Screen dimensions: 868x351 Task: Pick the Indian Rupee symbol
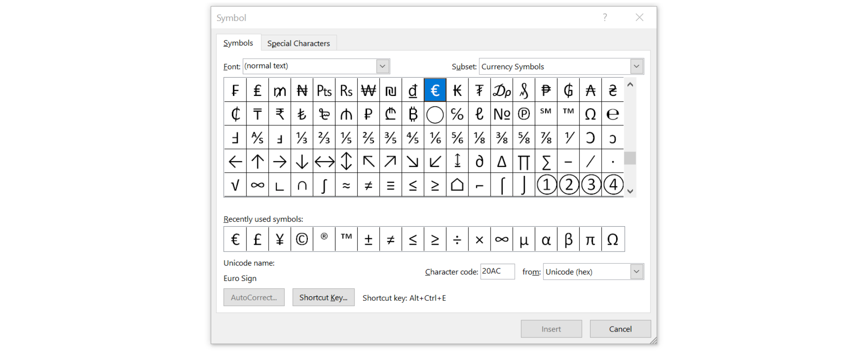click(x=280, y=114)
